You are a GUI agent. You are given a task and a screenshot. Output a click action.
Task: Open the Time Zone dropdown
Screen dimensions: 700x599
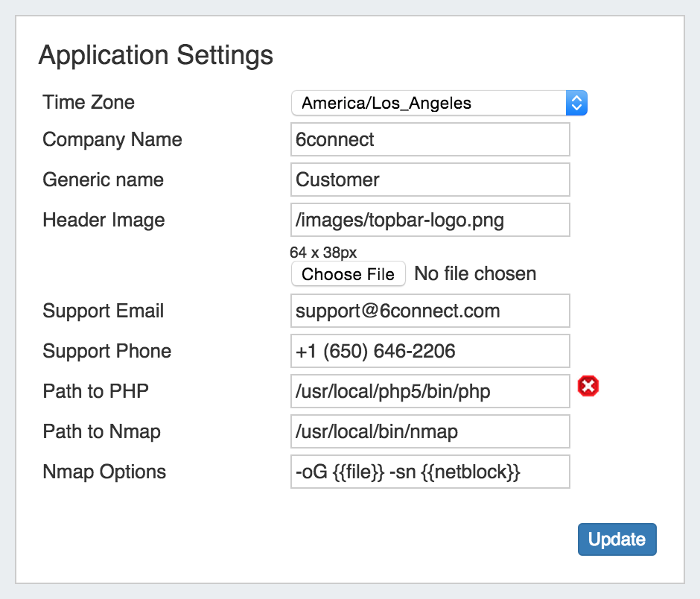[x=439, y=103]
